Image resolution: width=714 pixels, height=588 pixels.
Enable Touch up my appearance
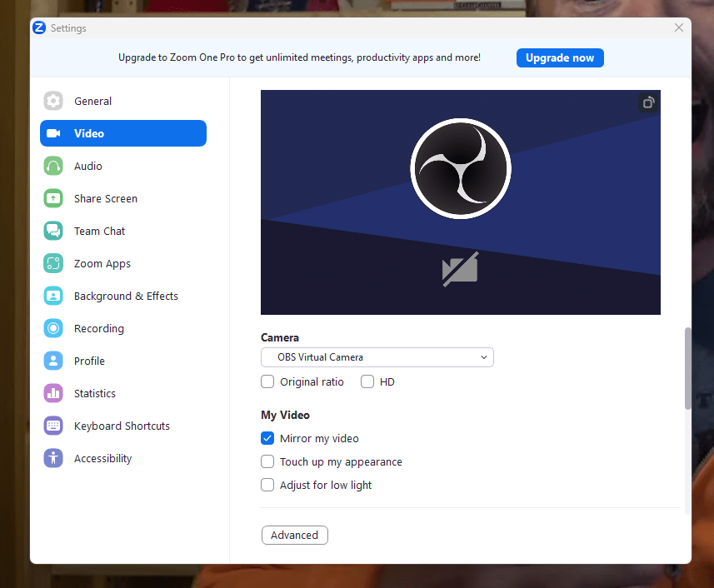267,461
